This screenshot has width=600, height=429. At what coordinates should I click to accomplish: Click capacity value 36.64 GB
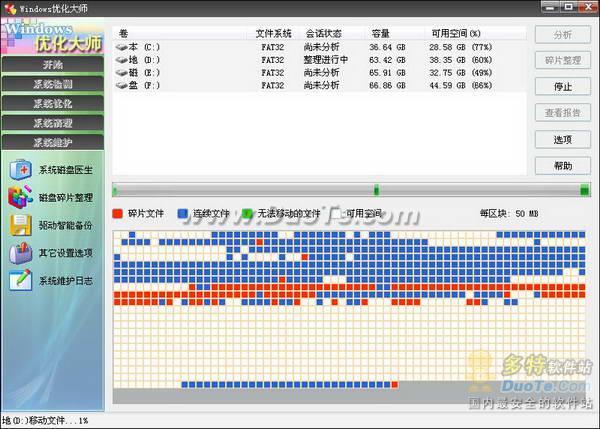point(387,47)
